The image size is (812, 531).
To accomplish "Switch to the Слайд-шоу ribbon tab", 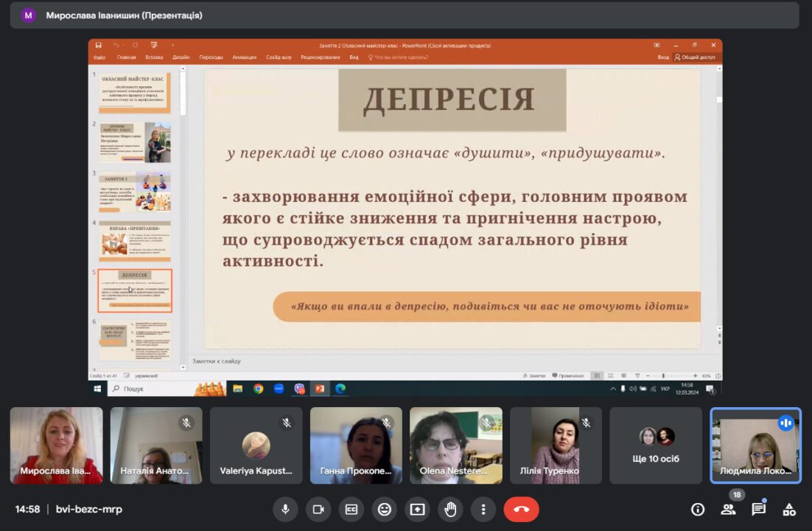I will [279, 58].
